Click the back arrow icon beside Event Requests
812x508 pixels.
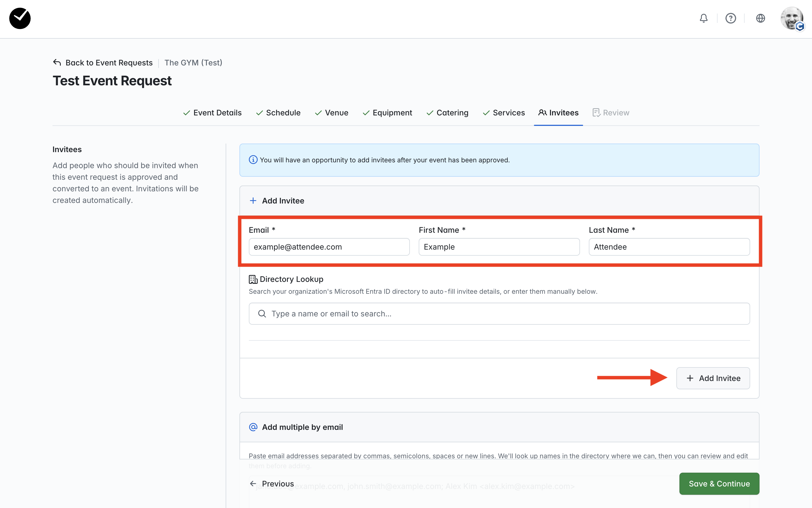[x=57, y=62]
